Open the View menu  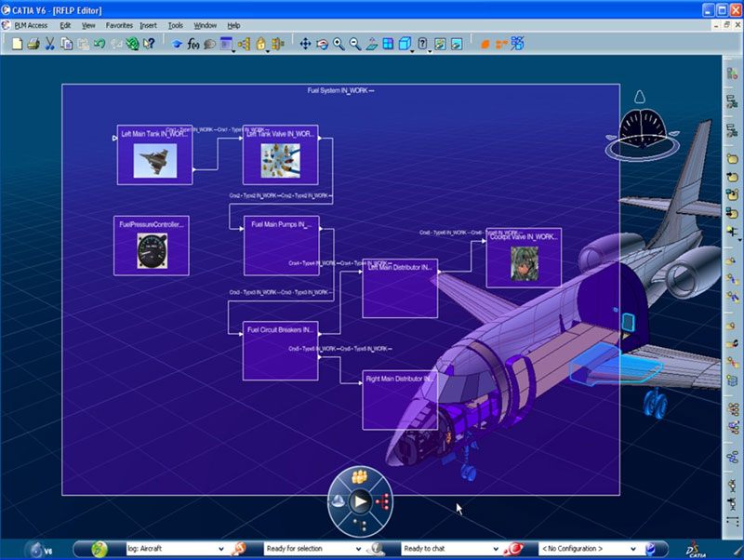pyautogui.click(x=88, y=26)
